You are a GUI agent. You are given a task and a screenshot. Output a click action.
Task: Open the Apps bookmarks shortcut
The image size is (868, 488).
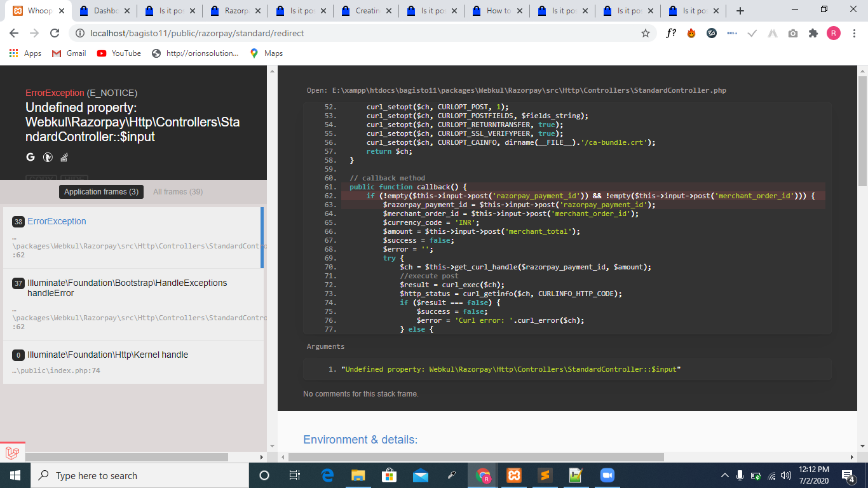pyautogui.click(x=25, y=53)
